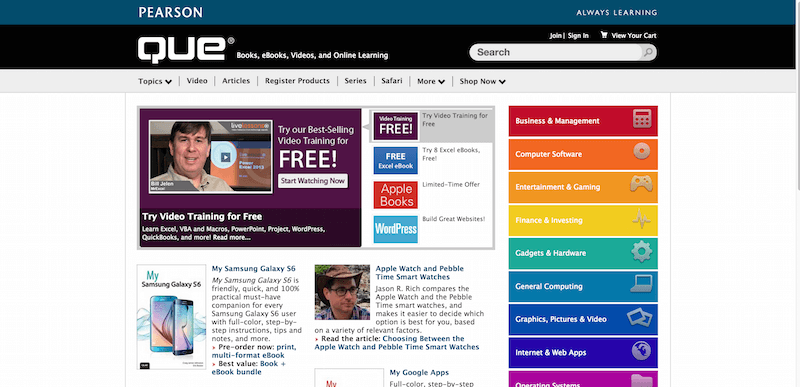800x387 pixels.
Task: Open the Finance & Investing category
Action: [x=583, y=220]
